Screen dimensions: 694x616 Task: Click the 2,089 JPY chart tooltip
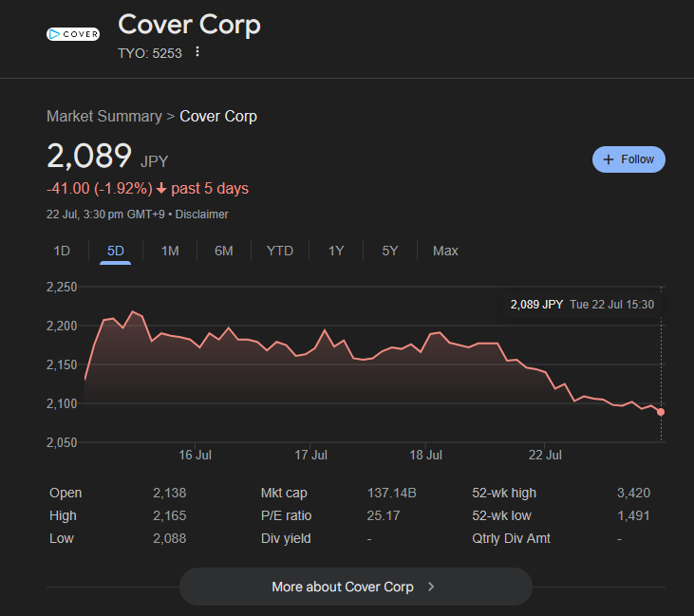[x=582, y=305]
